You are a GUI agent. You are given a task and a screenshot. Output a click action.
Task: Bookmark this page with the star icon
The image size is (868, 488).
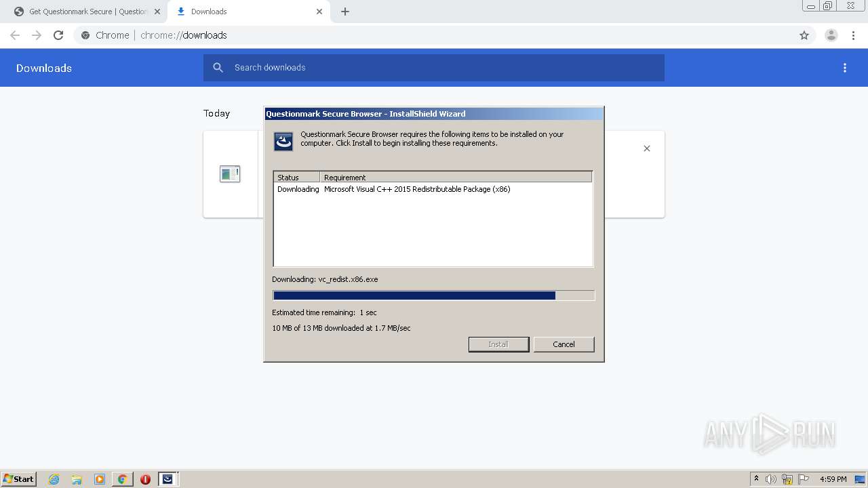[x=804, y=35]
